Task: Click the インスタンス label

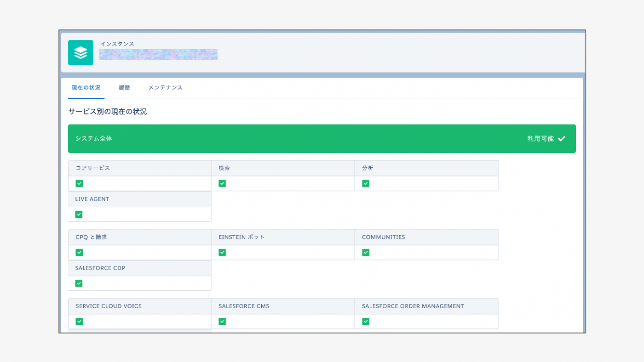Action: click(117, 44)
